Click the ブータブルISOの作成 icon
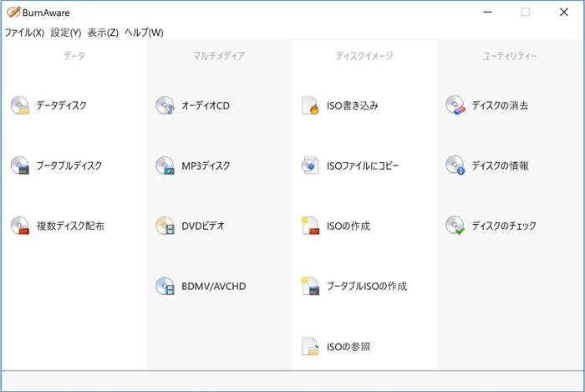585x392 pixels. (310, 286)
